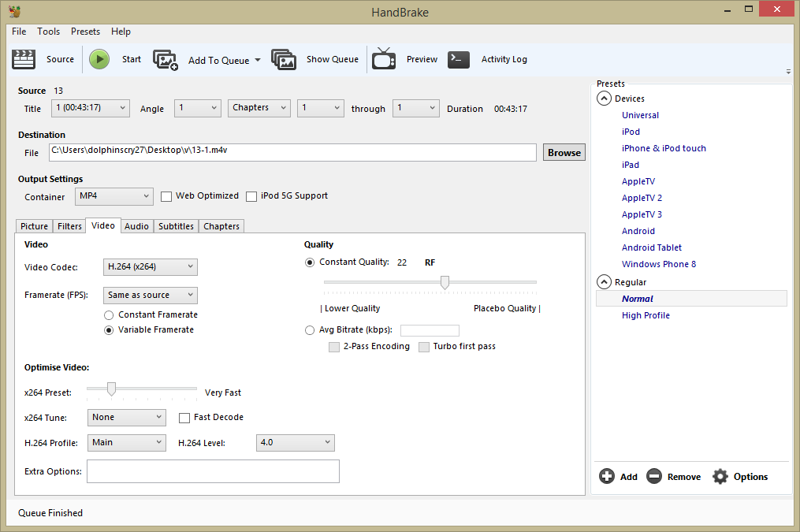This screenshot has height=532, width=800.
Task: Open the Add To Queue dropdown arrow
Action: point(258,60)
